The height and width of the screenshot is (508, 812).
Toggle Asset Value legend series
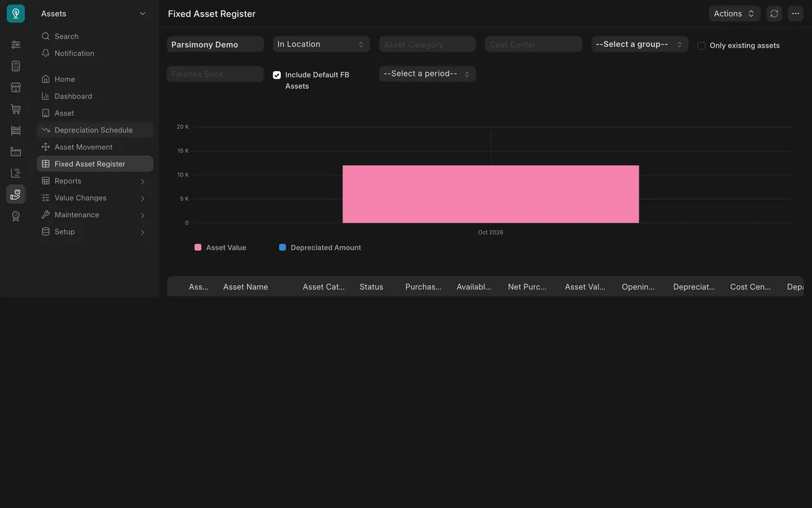220,248
